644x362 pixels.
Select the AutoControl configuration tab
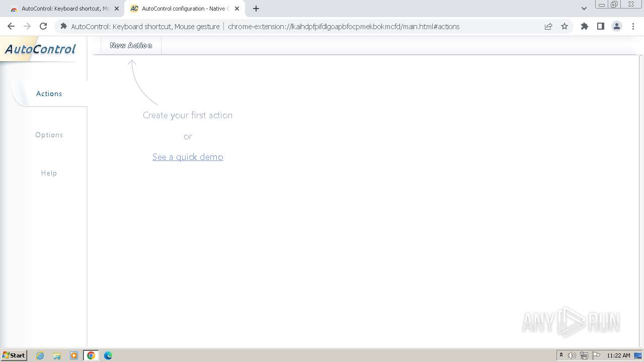click(184, 9)
